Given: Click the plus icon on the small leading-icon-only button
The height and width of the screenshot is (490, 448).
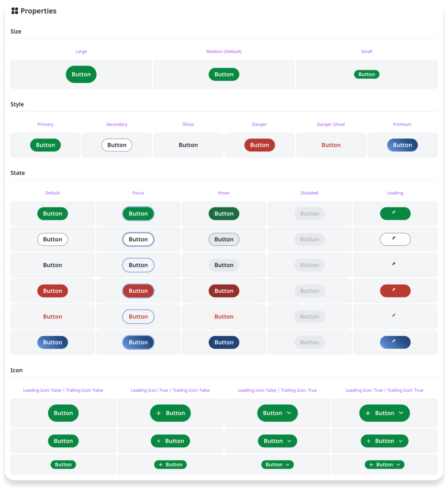Looking at the screenshot, I should [x=160, y=465].
